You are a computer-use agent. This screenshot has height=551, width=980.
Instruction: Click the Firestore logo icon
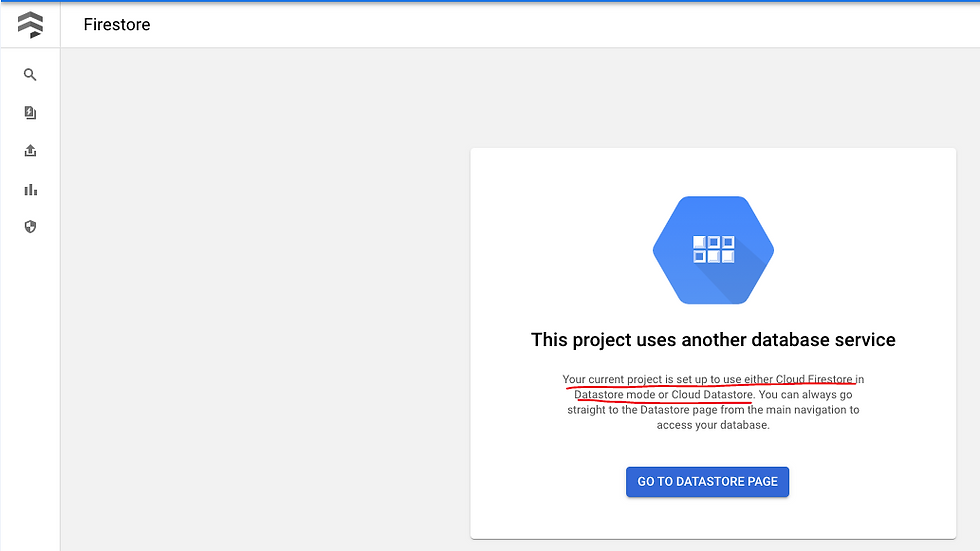point(30,25)
